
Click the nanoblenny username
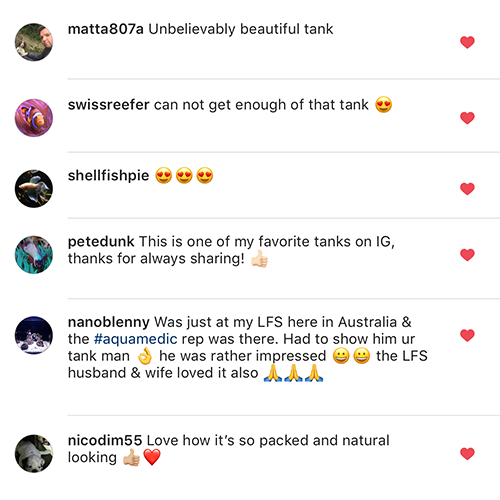(x=109, y=322)
